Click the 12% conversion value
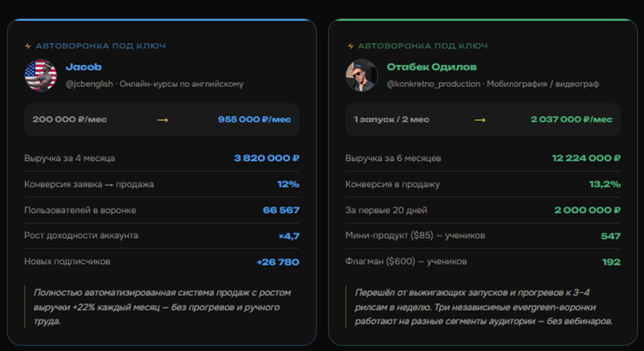644x351 pixels. tap(288, 184)
